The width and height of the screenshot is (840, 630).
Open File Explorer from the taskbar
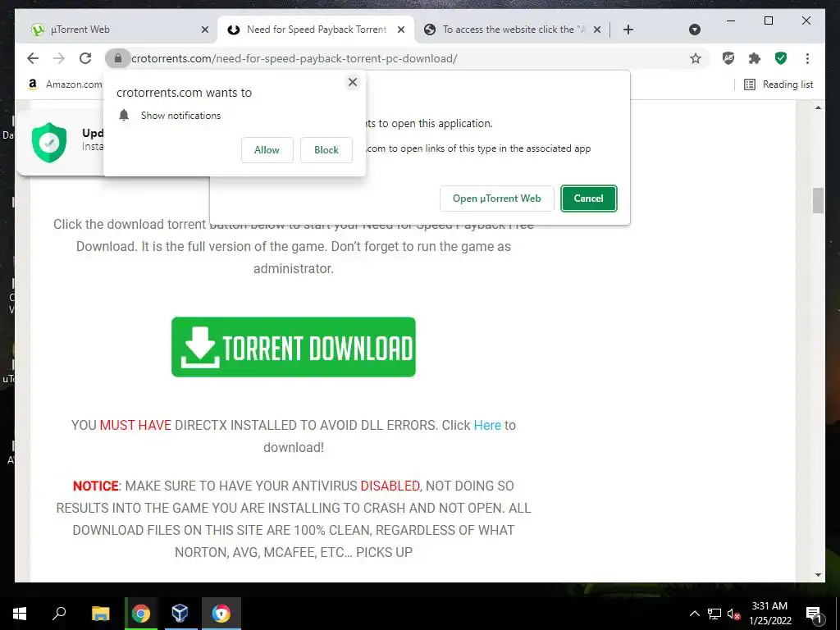100,614
